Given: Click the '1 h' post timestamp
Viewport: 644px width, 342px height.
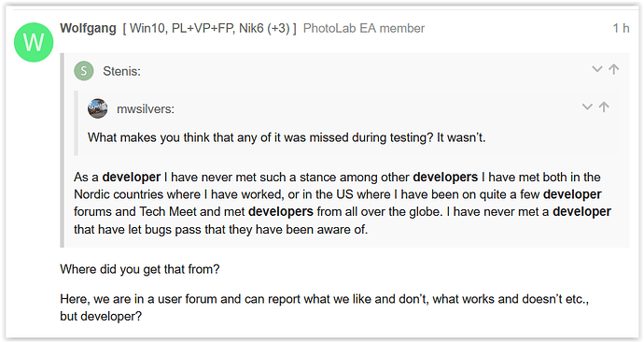Looking at the screenshot, I should click(x=621, y=28).
